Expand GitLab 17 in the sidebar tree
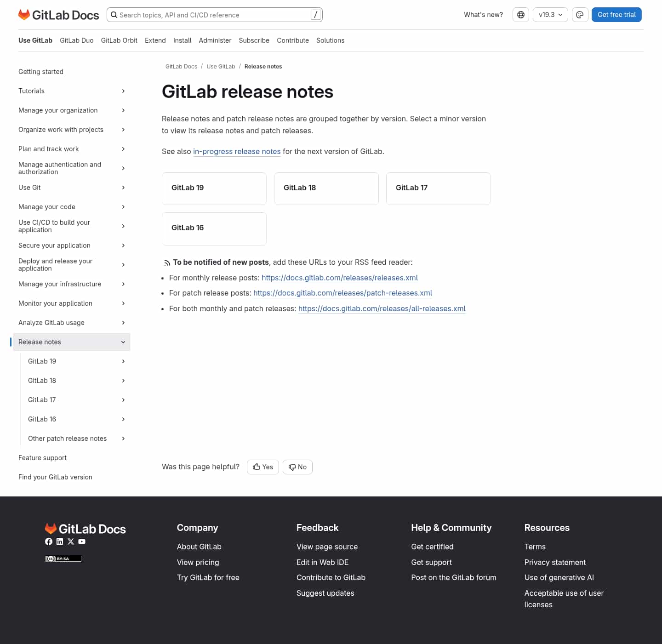This screenshot has width=662, height=644. (123, 400)
